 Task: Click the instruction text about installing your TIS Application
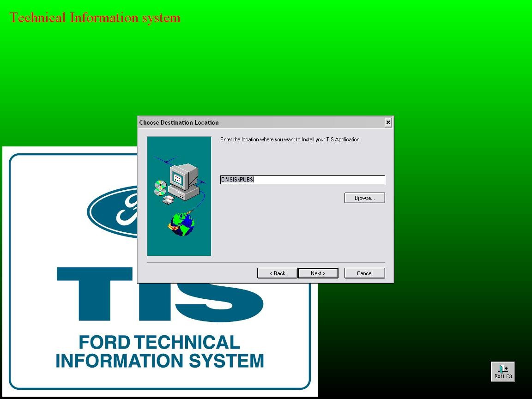point(290,139)
